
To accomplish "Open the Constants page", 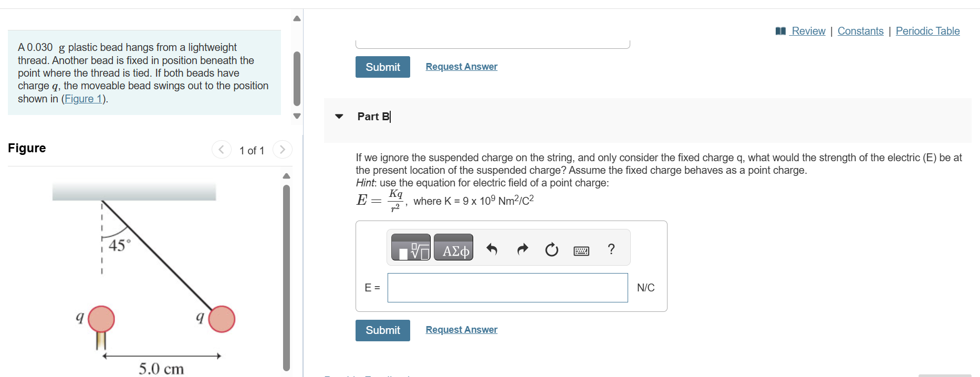I will tap(861, 31).
